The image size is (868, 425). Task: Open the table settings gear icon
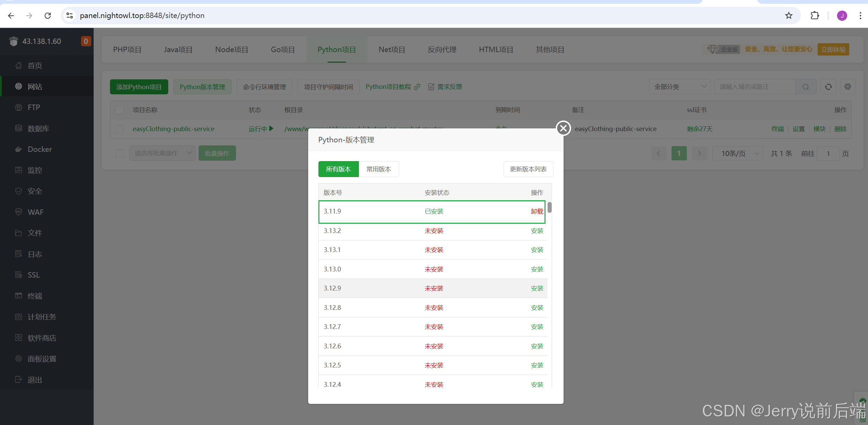(848, 87)
